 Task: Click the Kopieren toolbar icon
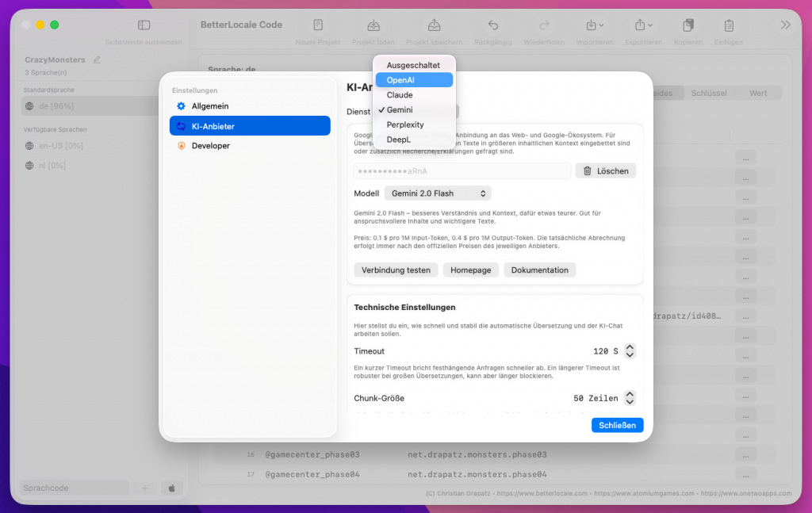pyautogui.click(x=688, y=25)
